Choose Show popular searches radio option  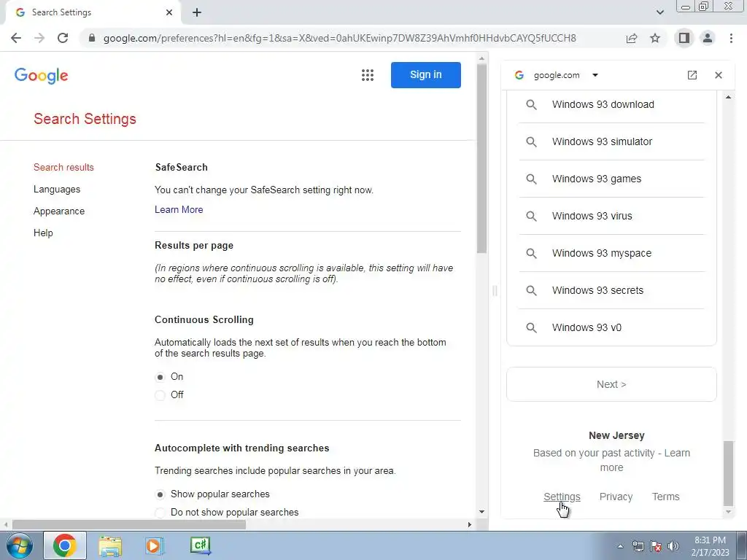(160, 495)
